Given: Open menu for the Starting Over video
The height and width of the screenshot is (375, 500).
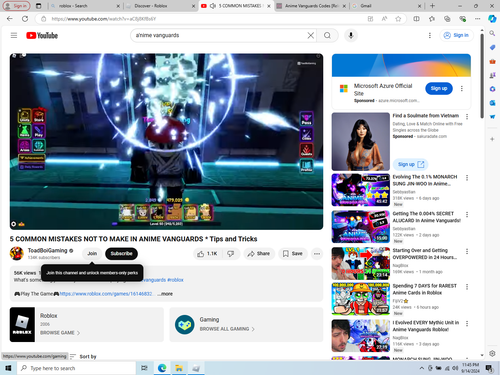Looking at the screenshot, I should [x=467, y=251].
